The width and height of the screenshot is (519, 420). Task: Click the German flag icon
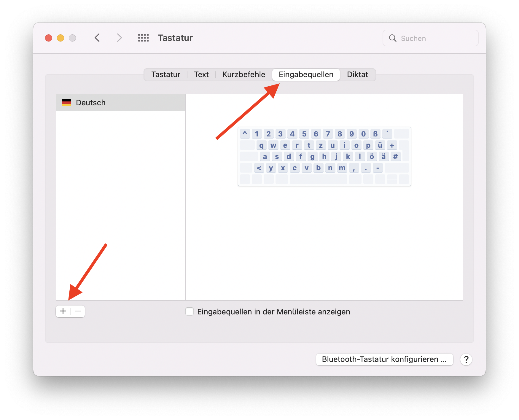click(x=66, y=103)
